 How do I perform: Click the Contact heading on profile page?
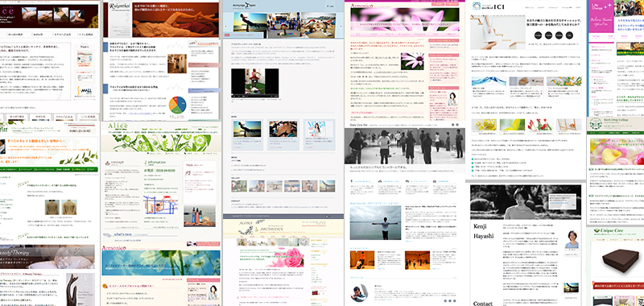(x=482, y=303)
